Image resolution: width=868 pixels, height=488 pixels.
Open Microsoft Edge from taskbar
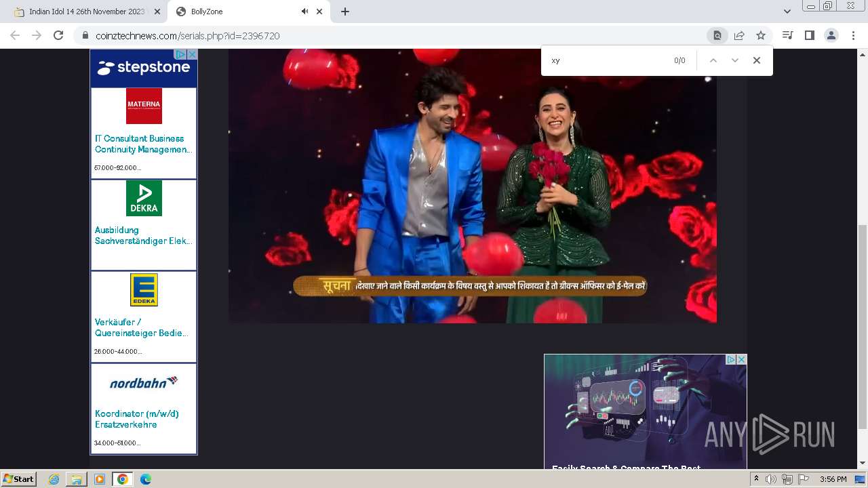(x=146, y=479)
